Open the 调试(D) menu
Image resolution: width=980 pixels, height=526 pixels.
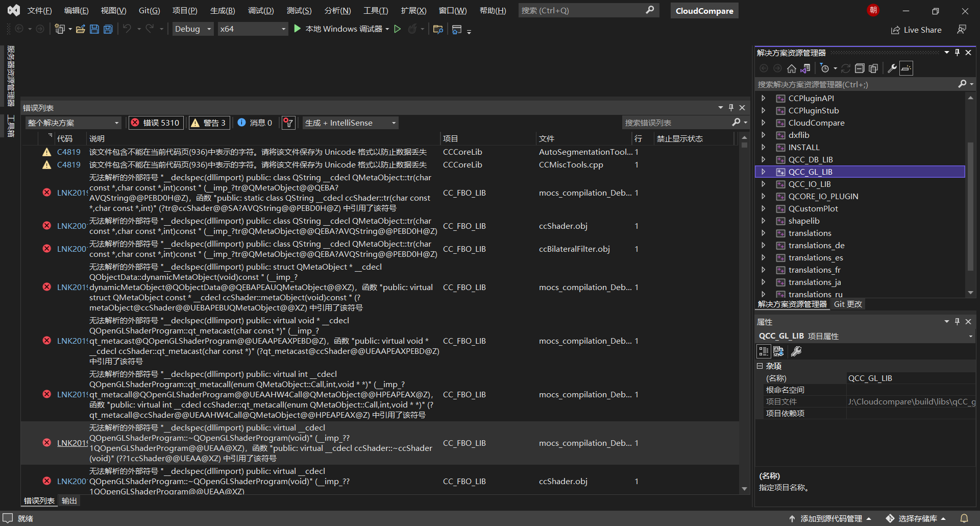click(x=261, y=10)
